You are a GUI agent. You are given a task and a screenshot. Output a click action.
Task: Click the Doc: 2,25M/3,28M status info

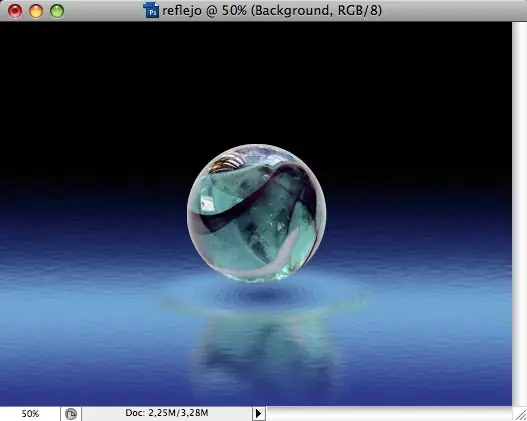coord(167,413)
